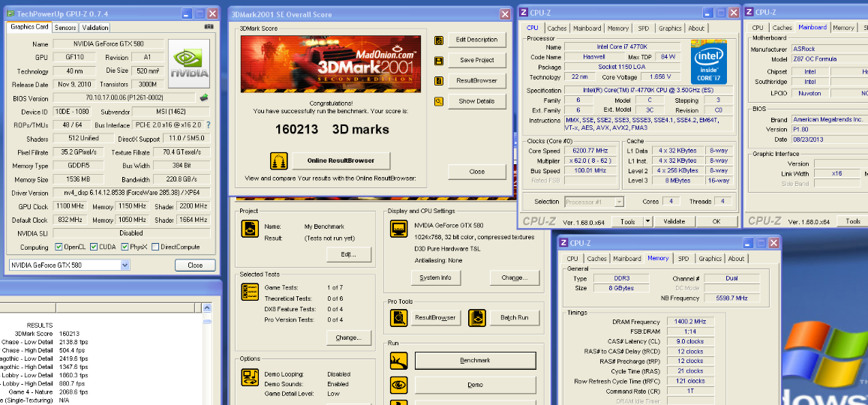This screenshot has height=405, width=868.
Task: Click the Project icon in 3DMark main window
Action: (250, 229)
